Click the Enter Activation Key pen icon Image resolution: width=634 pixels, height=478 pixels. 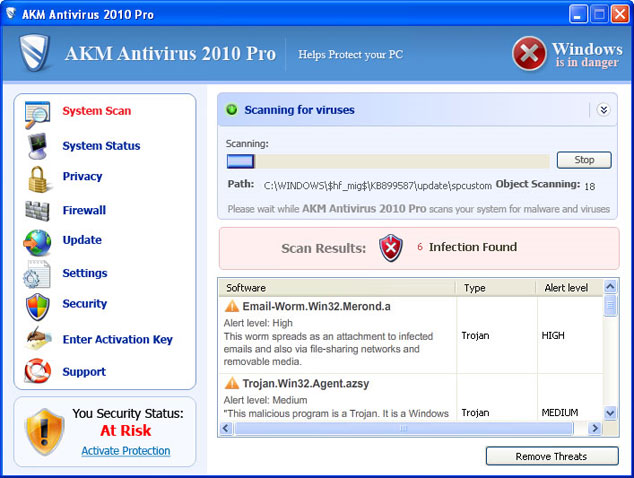[x=38, y=338]
